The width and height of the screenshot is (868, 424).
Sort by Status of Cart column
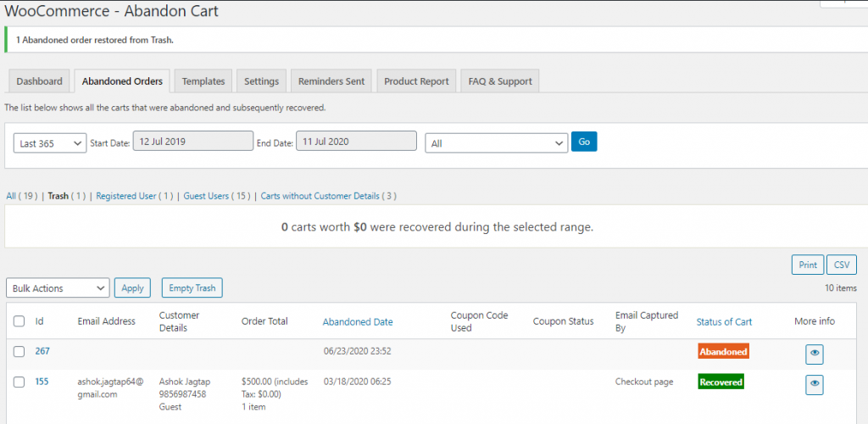tap(724, 321)
